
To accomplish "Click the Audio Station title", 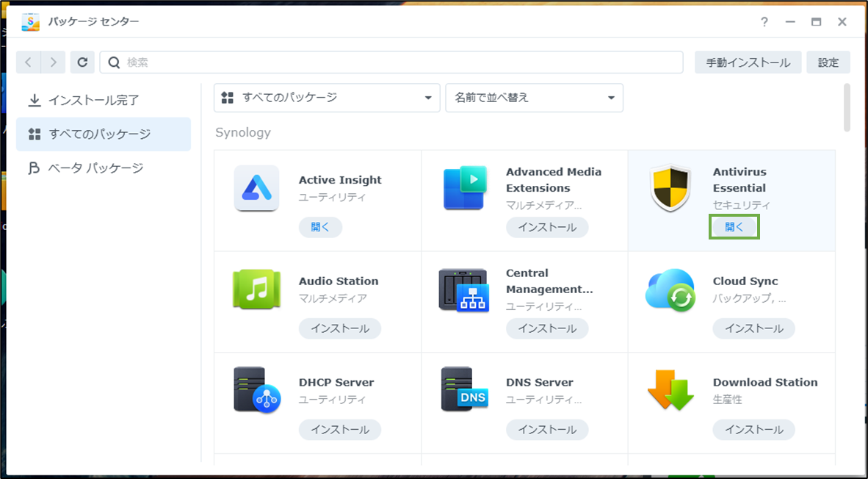I will pos(339,281).
